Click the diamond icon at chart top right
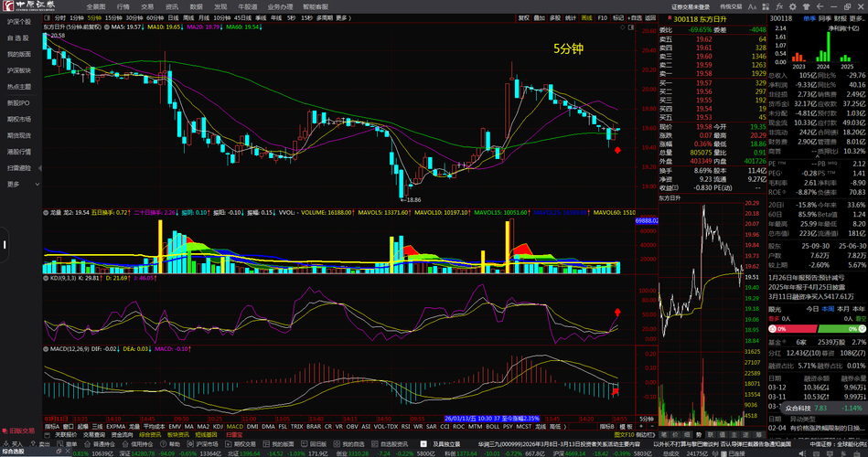Screen dimensions: 868x457 622,27
